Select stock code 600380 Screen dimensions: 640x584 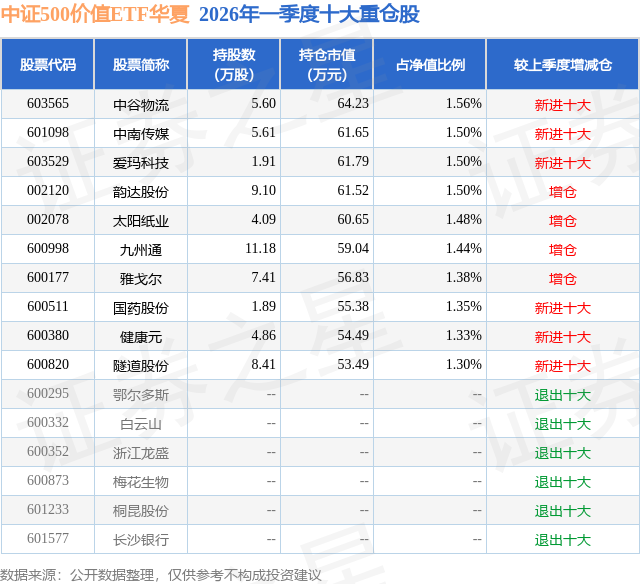[48, 335]
